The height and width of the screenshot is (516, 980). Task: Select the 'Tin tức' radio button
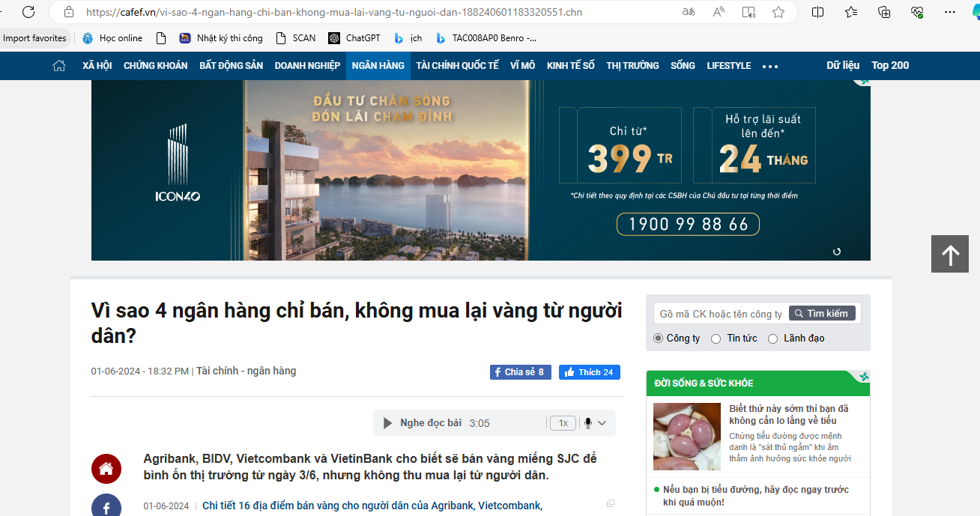[x=716, y=339]
